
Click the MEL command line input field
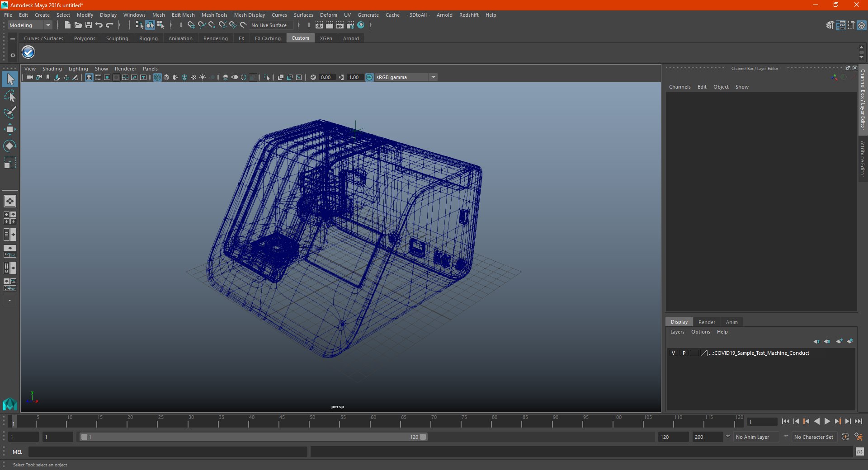click(x=168, y=451)
